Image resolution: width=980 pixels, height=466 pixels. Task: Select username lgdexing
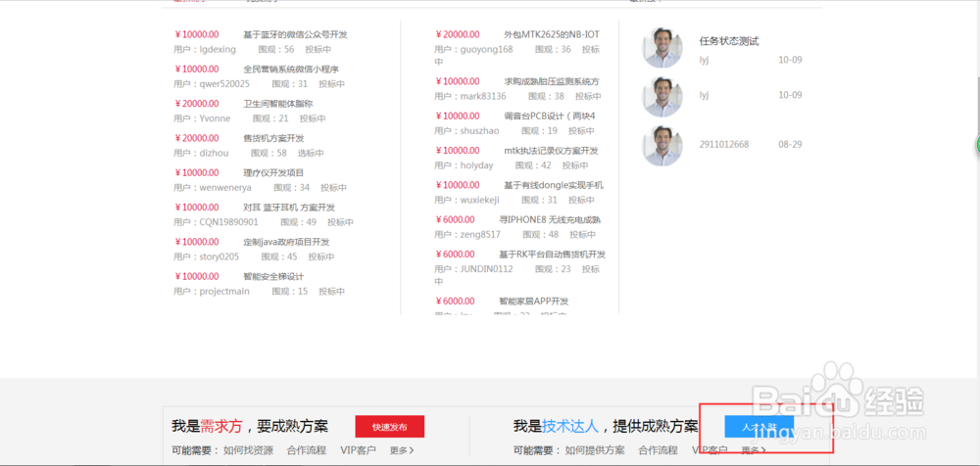click(218, 49)
